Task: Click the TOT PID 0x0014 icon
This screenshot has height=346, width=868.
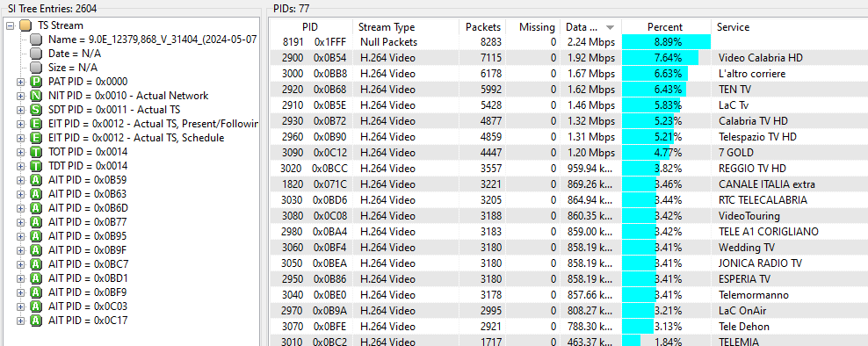Action: (x=36, y=152)
